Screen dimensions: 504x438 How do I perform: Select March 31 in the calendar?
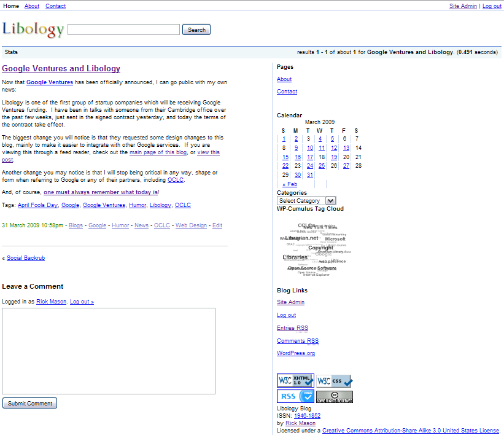pyautogui.click(x=310, y=175)
